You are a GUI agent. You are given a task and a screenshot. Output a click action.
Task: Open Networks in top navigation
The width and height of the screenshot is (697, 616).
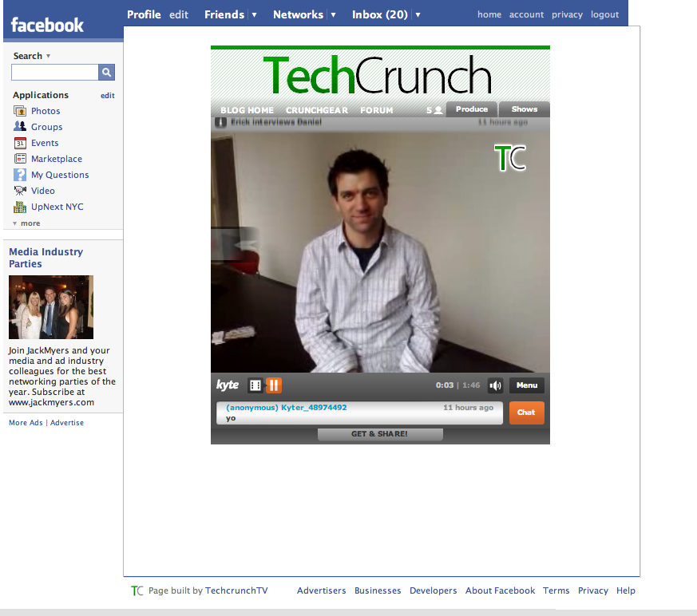tap(299, 14)
